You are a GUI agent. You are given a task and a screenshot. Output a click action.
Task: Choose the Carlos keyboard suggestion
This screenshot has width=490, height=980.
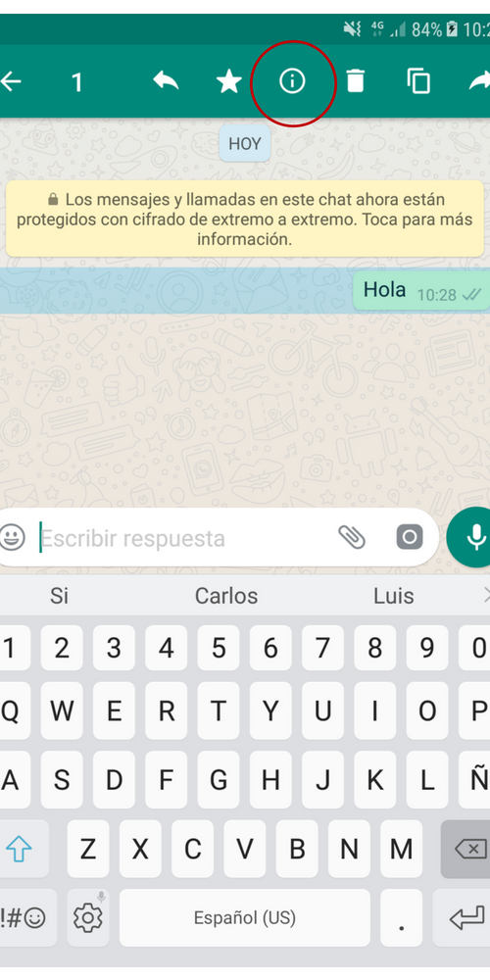226,596
